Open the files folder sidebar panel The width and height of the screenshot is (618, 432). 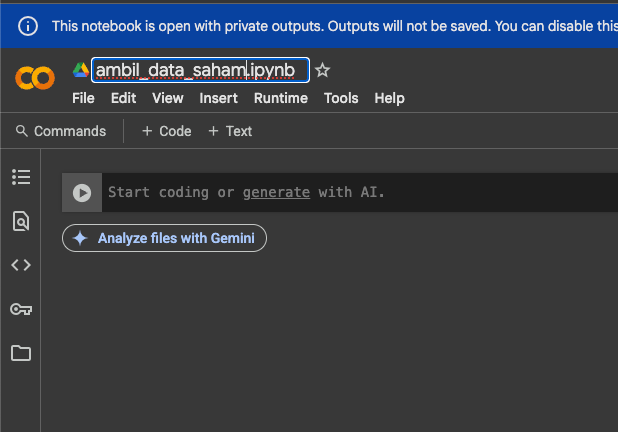click(x=21, y=353)
